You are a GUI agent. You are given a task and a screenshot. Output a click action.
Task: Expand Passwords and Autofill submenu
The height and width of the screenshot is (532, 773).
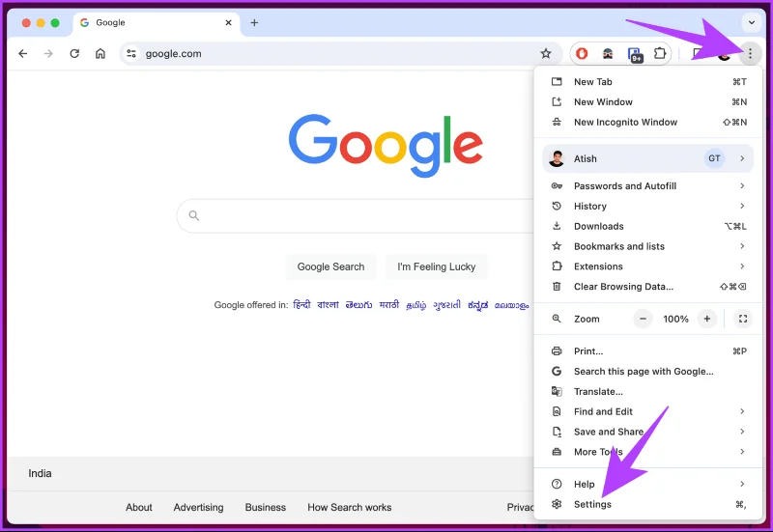point(648,185)
